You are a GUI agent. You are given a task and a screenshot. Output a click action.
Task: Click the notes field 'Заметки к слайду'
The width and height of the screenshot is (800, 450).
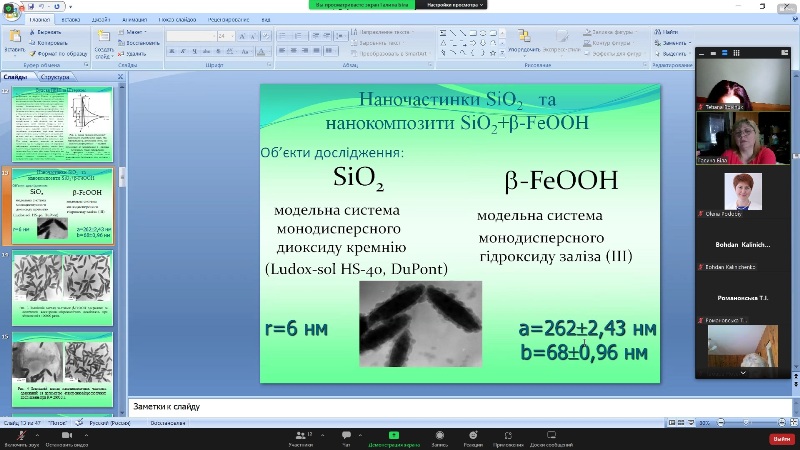pos(400,407)
